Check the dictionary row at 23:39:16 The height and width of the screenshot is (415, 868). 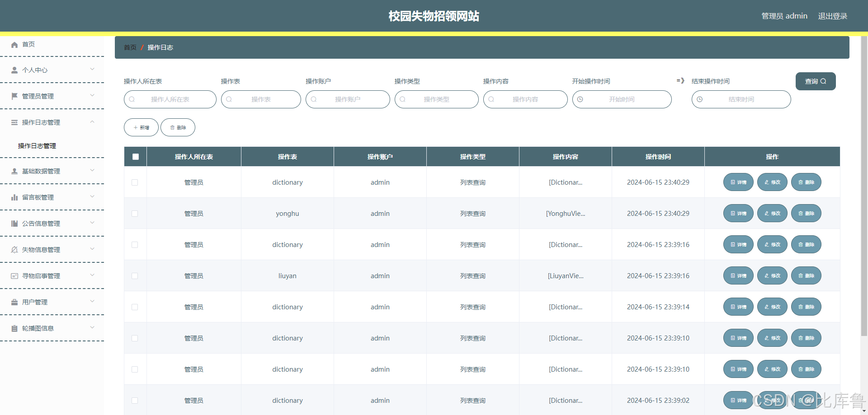[x=135, y=245]
